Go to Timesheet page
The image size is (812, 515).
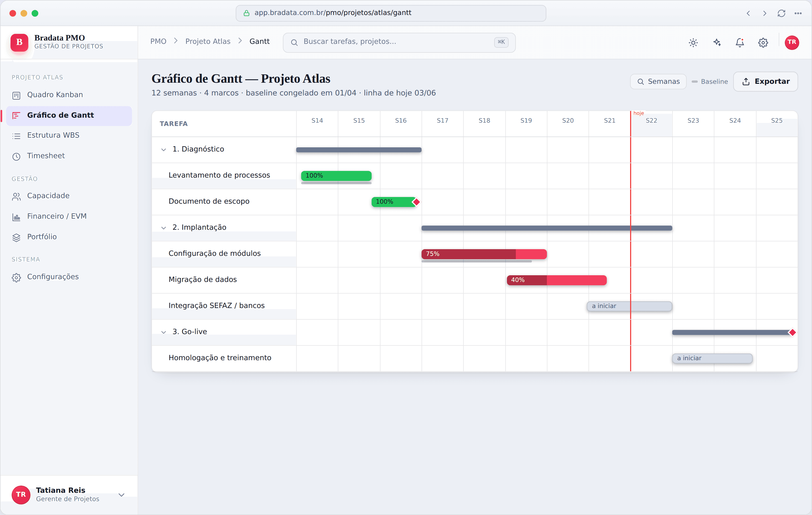(x=69, y=156)
